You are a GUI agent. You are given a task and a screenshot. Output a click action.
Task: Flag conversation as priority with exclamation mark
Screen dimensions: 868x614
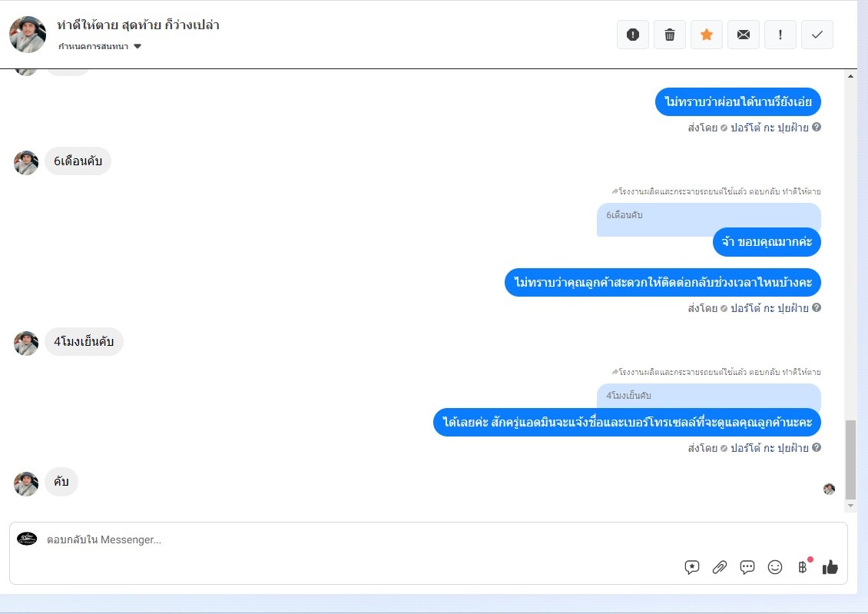click(x=780, y=35)
